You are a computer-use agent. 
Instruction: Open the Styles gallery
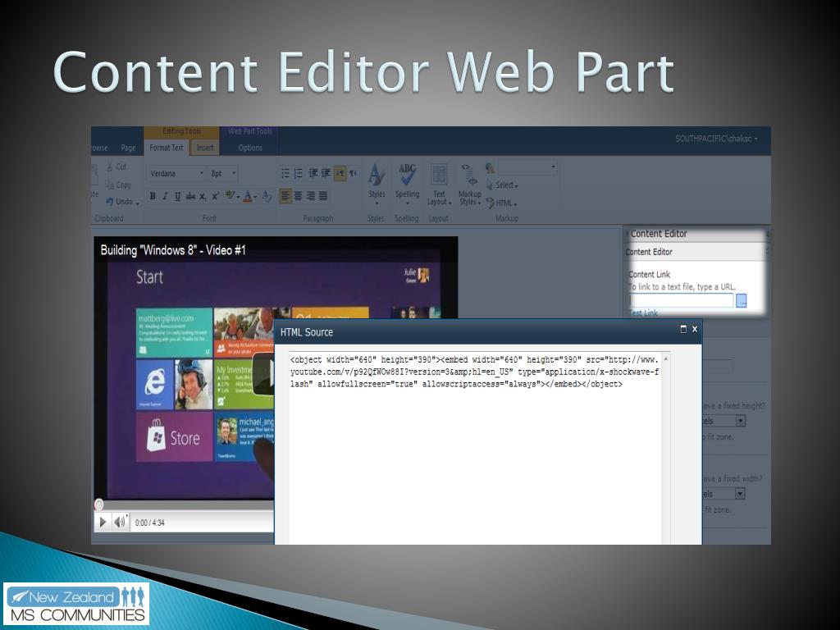[x=377, y=184]
